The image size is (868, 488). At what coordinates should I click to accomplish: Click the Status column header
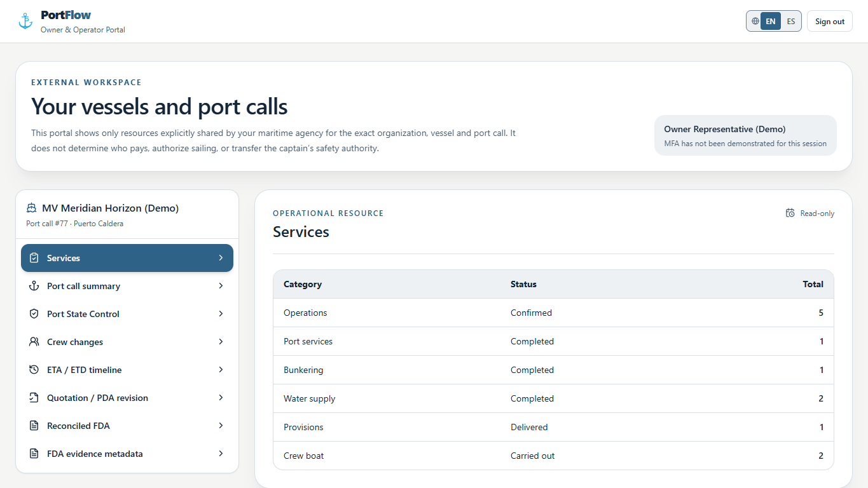click(523, 284)
